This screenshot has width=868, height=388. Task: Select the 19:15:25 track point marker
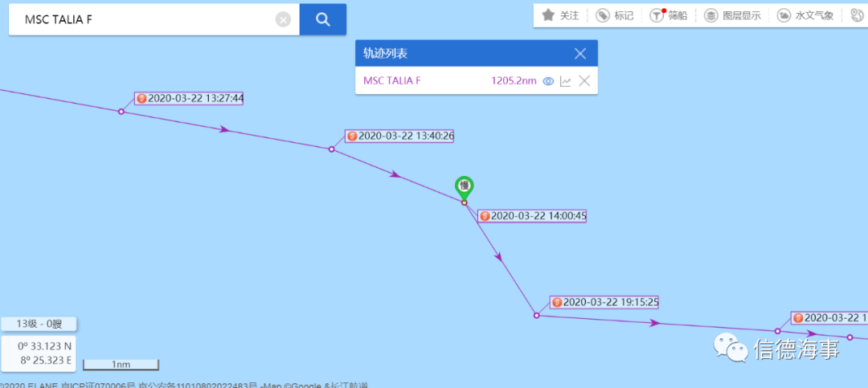[536, 316]
